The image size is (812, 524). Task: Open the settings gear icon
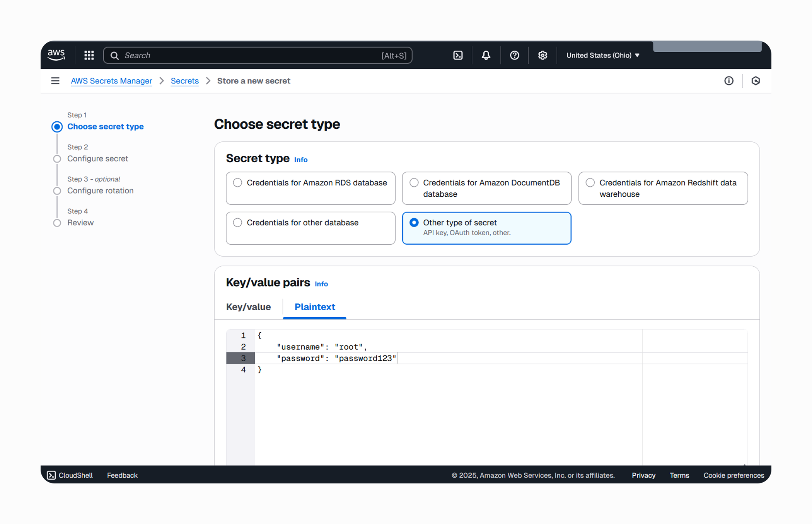542,55
